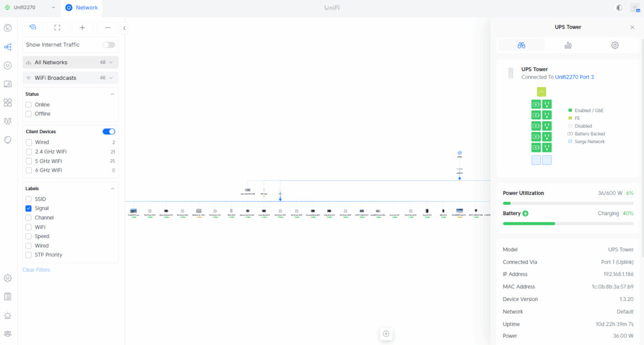Screen dimensions: 644x345
Task: Toggle the dark mode theme icon
Action: (x=619, y=8)
